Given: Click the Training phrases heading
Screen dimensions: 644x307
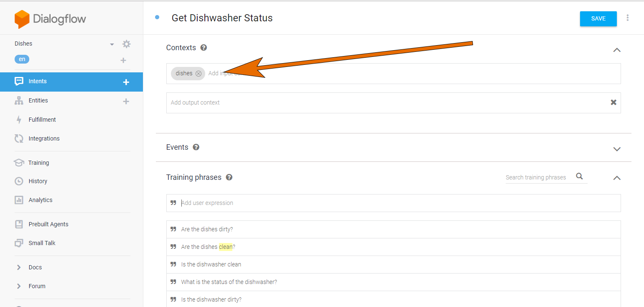Looking at the screenshot, I should pyautogui.click(x=194, y=177).
